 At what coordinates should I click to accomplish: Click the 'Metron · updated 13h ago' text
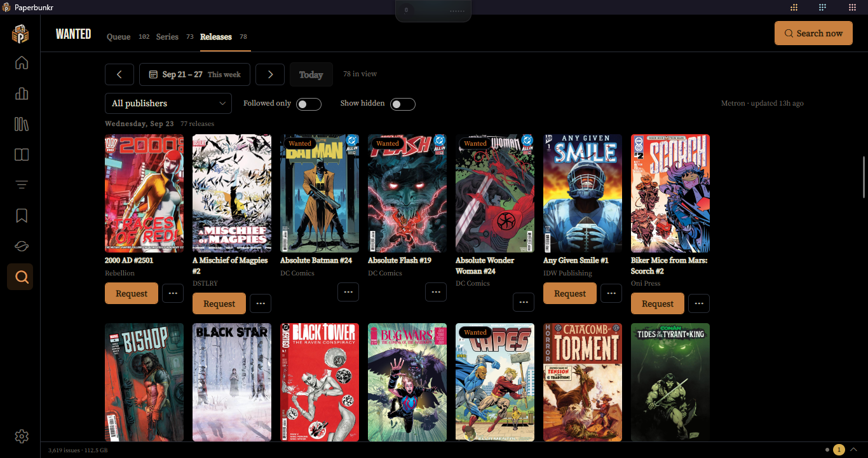tap(762, 103)
